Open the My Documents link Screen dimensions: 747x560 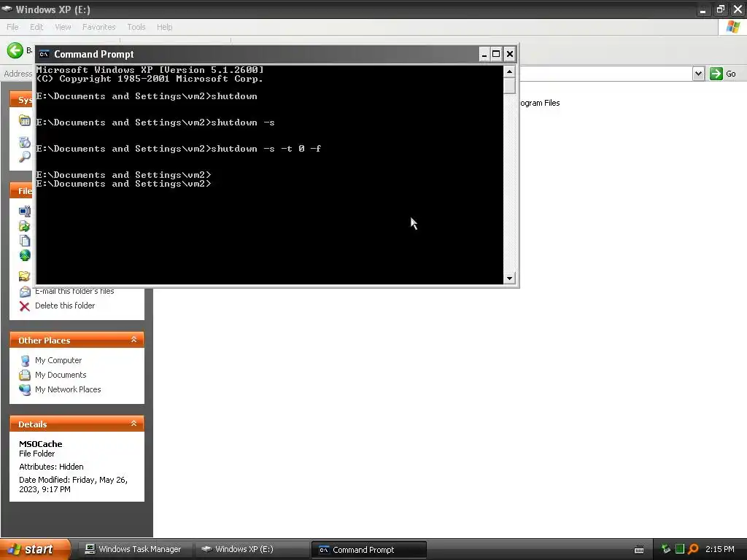coord(61,376)
